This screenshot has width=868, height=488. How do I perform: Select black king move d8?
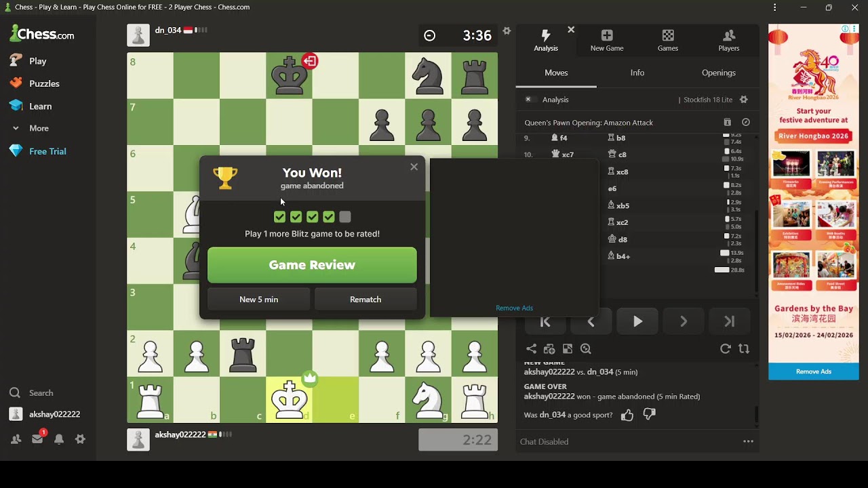pyautogui.click(x=618, y=239)
